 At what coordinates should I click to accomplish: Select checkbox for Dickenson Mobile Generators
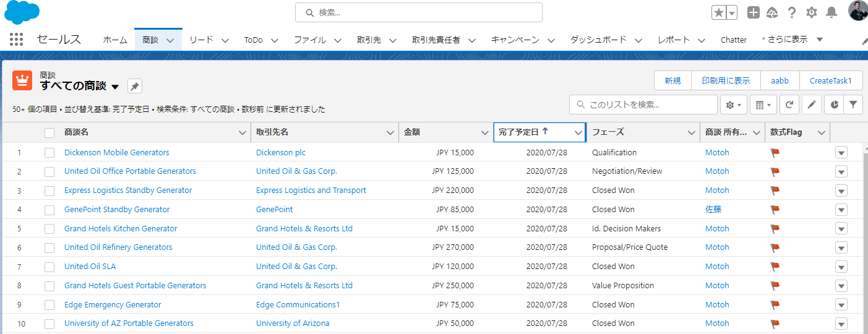click(49, 153)
